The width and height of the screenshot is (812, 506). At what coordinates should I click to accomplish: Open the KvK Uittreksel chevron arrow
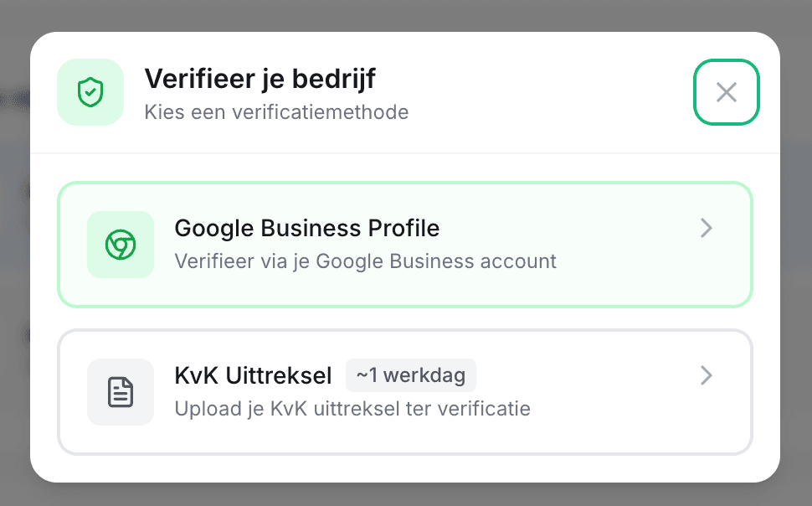(706, 375)
